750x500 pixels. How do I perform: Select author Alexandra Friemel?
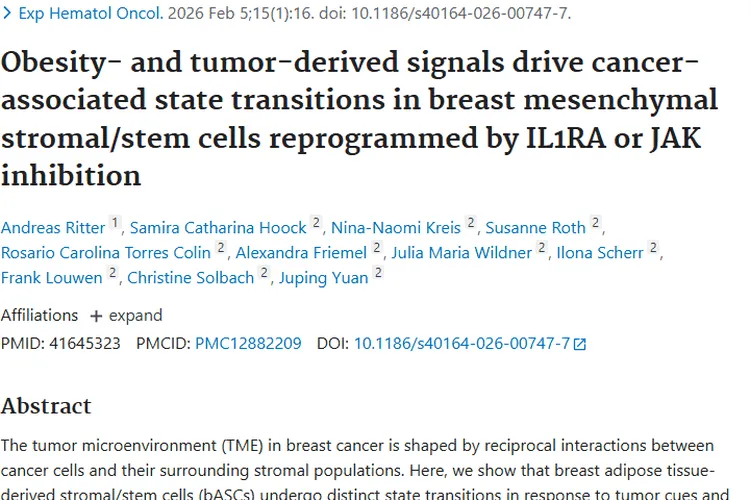click(304, 252)
